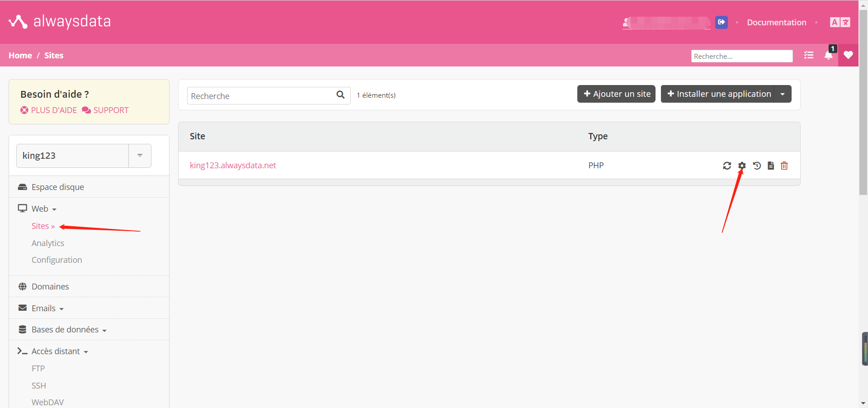Open site settings via gear icon

[742, 166]
